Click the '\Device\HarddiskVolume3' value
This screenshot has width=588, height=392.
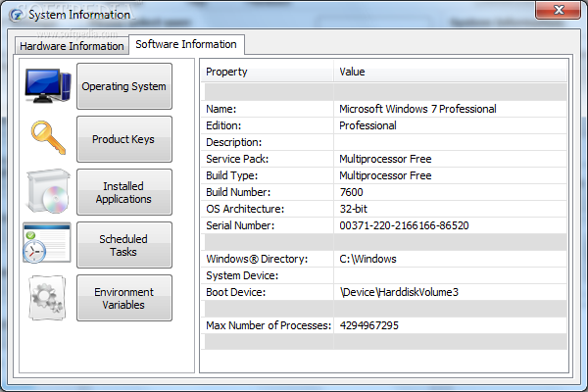pyautogui.click(x=399, y=292)
